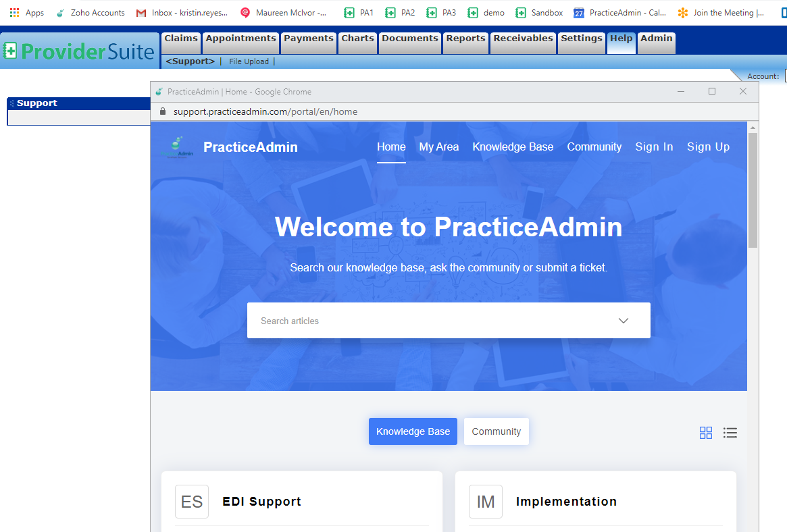Minimize the PracticeAdmin popup window
This screenshot has width=787, height=532.
pos(680,91)
